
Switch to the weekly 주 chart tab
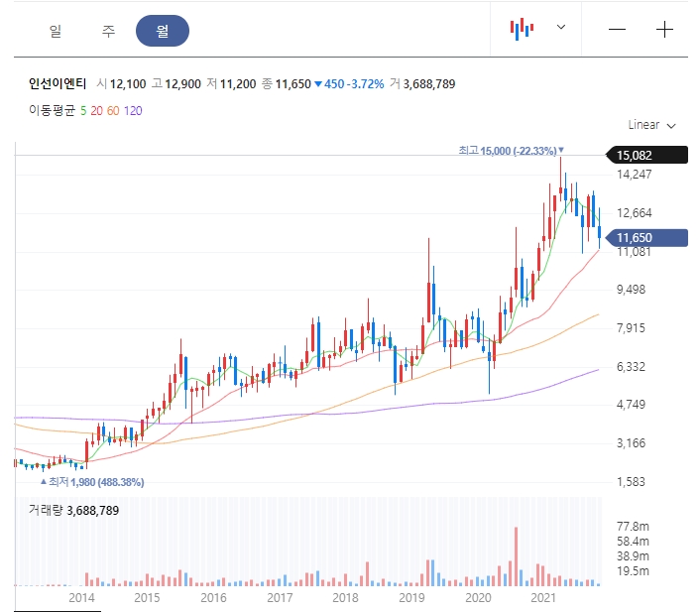(x=108, y=31)
